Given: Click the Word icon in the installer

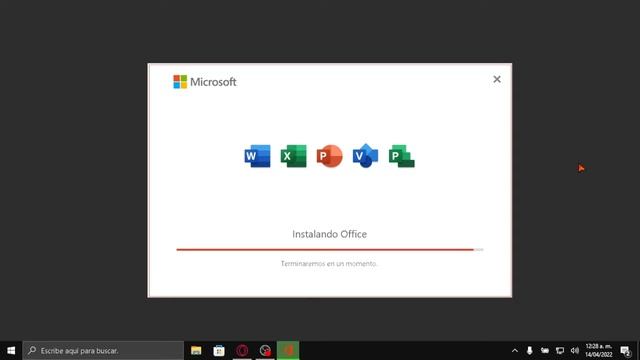Looking at the screenshot, I should [257, 156].
